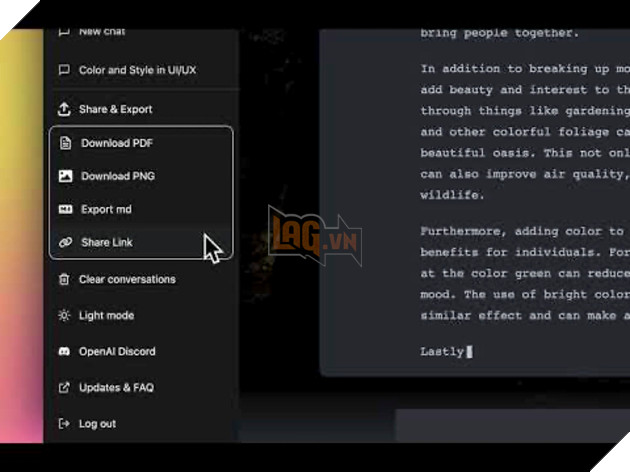Select Export md option
630x472 pixels.
click(106, 209)
